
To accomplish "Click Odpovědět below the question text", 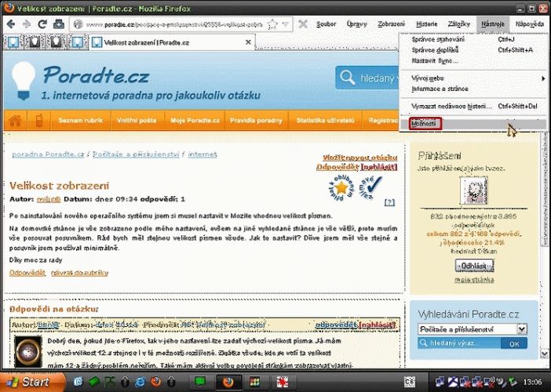I will coord(27,273).
